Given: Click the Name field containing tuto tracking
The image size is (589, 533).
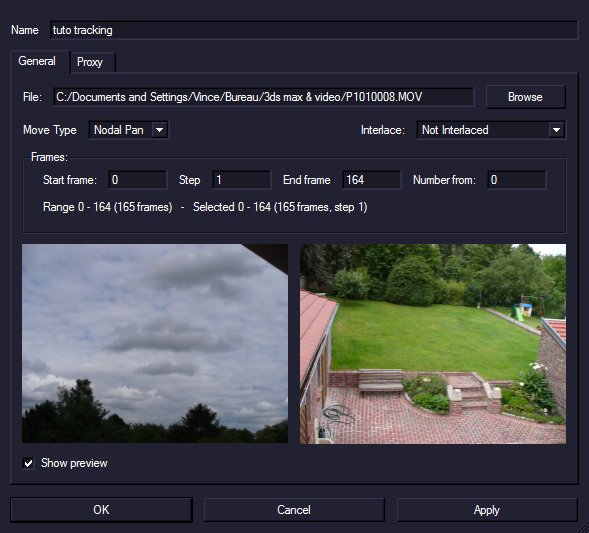Looking at the screenshot, I should pos(314,30).
